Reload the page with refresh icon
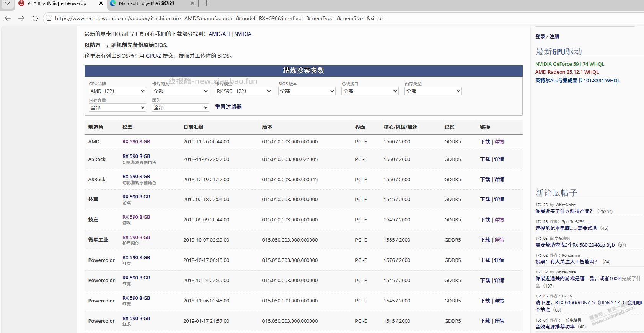Viewport: 644px width, 333px height. click(35, 18)
